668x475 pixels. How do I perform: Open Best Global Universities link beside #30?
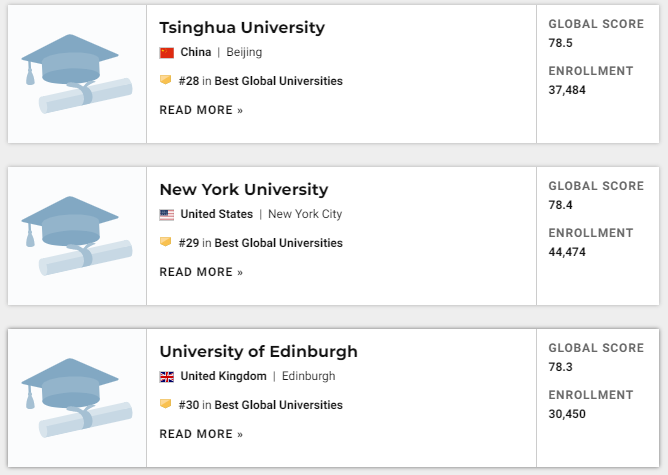[279, 405]
